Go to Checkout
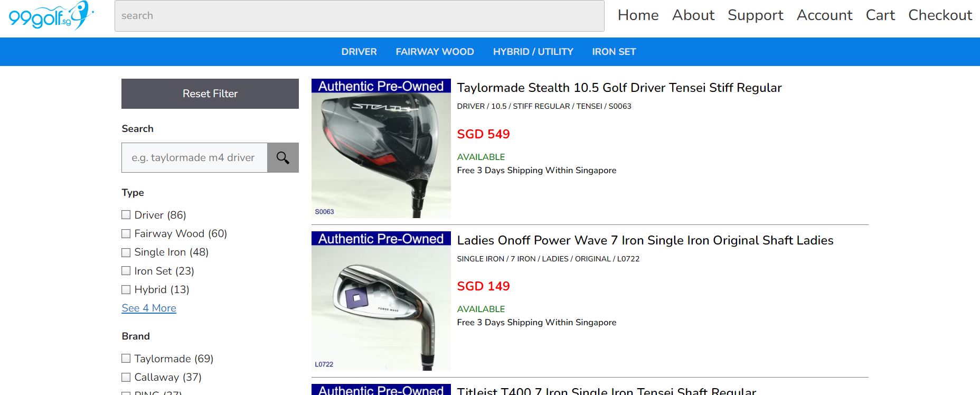Viewport: 980px width, 395px height. (940, 15)
